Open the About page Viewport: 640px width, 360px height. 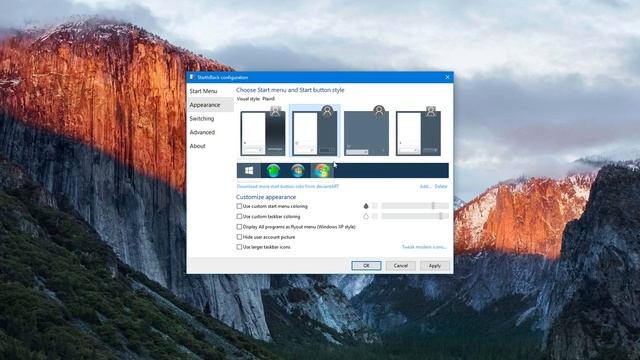click(210, 146)
